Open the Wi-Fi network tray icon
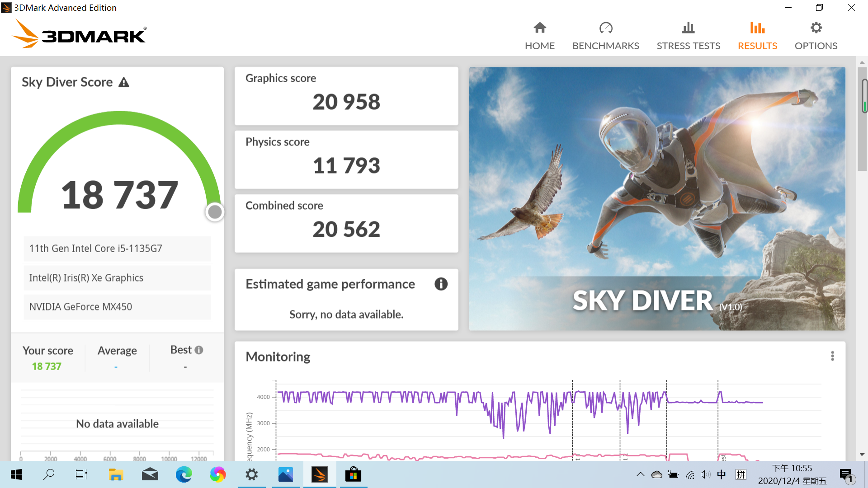868x488 pixels. (690, 474)
